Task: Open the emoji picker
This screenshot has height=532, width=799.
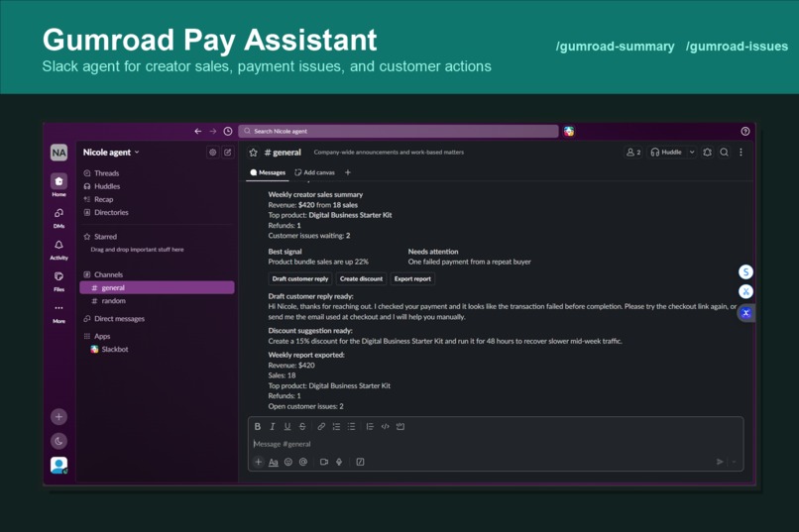Action: click(288, 462)
